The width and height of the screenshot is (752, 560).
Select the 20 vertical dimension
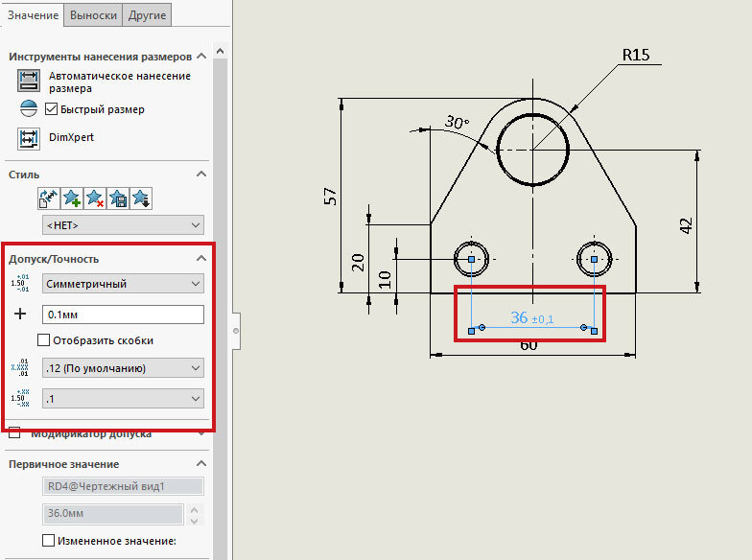coord(358,263)
